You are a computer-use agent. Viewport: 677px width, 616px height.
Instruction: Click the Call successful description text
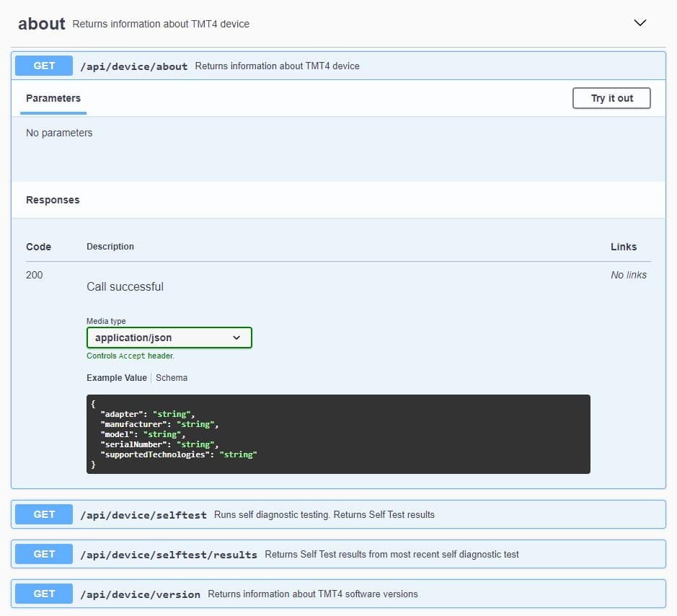coord(125,287)
